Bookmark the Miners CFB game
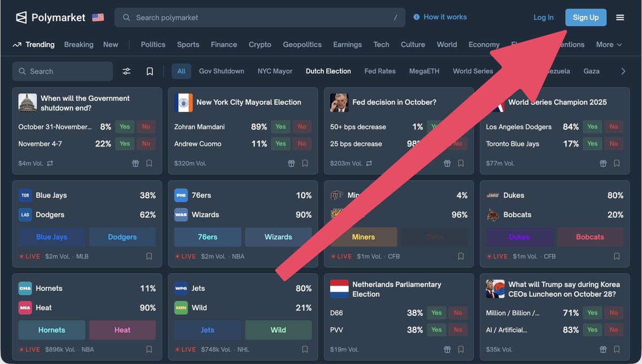The image size is (642, 364). 461,257
